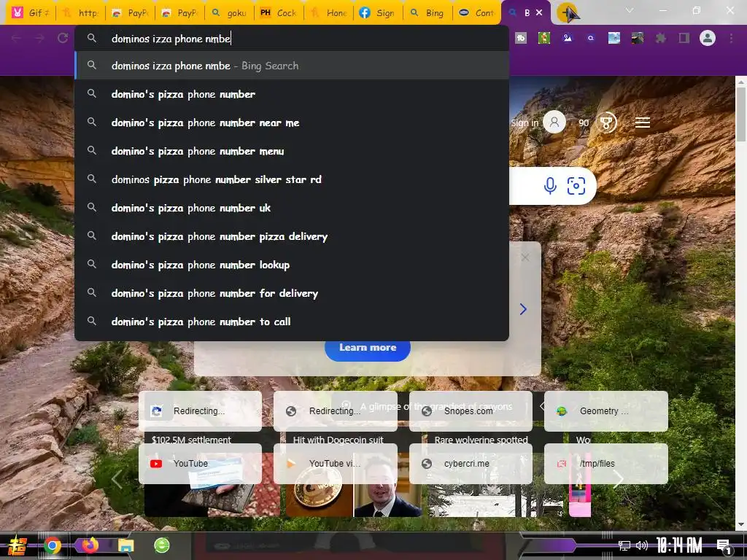Open the YouTube quick link tile

[x=200, y=463]
